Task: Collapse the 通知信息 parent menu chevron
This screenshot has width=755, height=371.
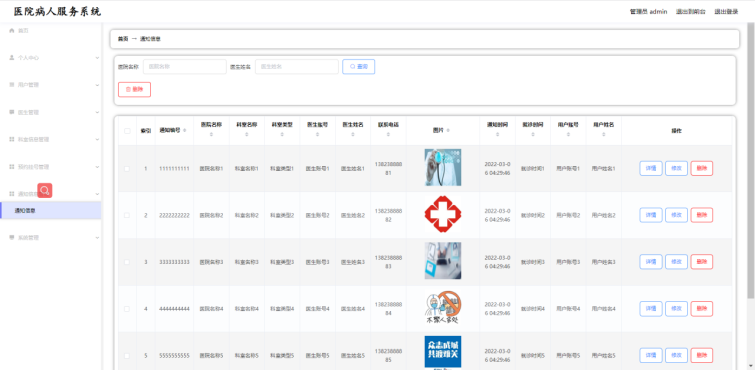Action: (x=97, y=194)
